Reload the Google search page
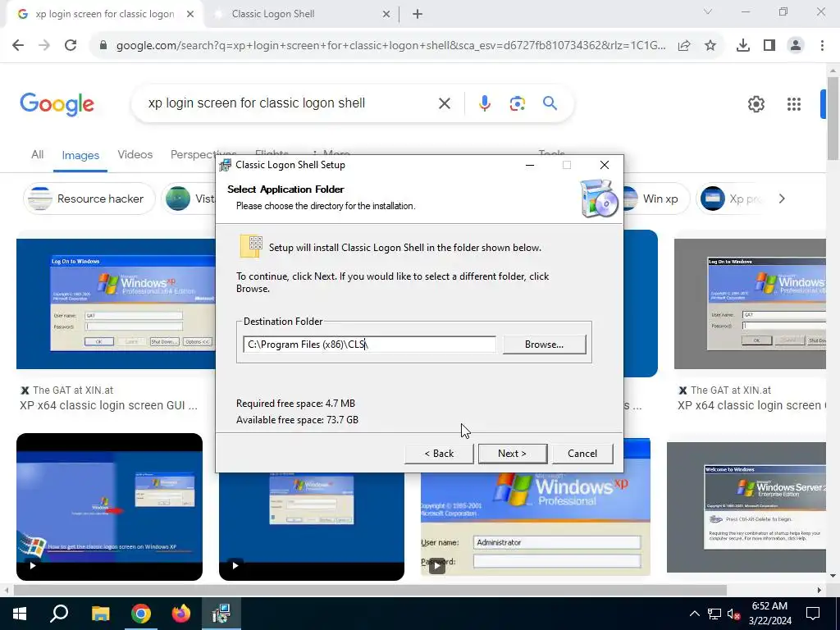The height and width of the screenshot is (630, 840). pyautogui.click(x=71, y=46)
